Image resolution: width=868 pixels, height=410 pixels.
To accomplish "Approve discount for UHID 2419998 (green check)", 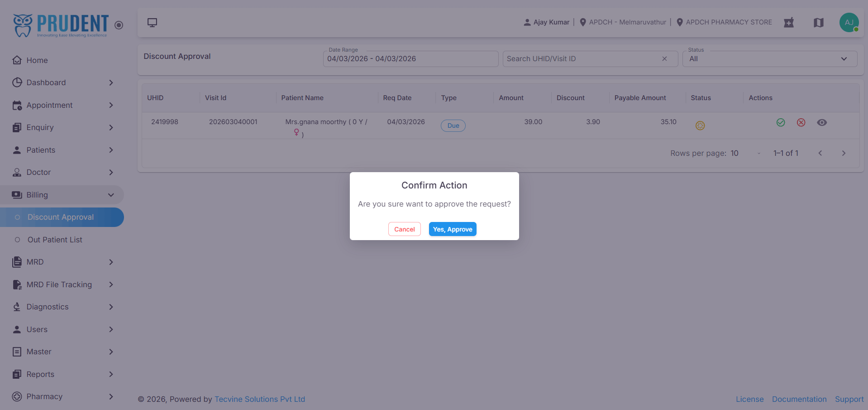I will [x=781, y=122].
